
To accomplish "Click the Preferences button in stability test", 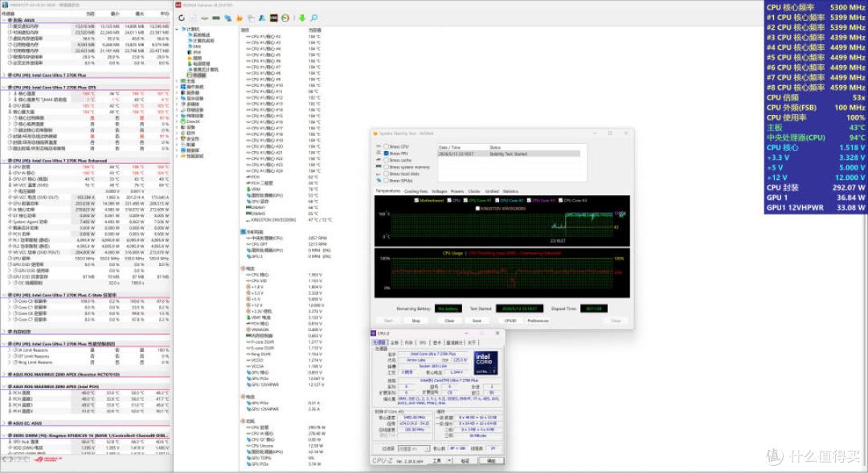I will (538, 321).
